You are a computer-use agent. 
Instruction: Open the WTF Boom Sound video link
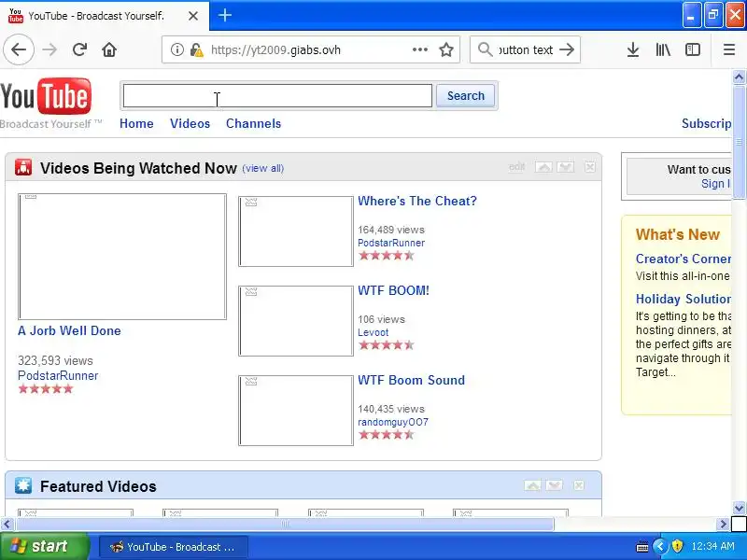coord(411,380)
